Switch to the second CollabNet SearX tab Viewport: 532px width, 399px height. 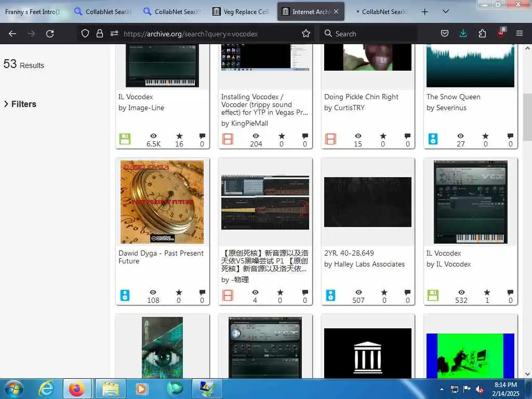point(172,11)
